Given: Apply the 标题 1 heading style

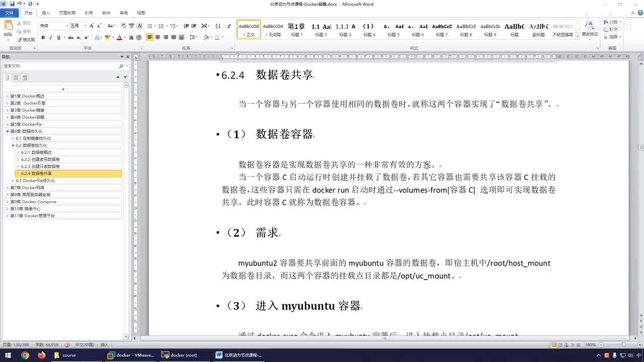Looking at the screenshot, I should coord(296,30).
